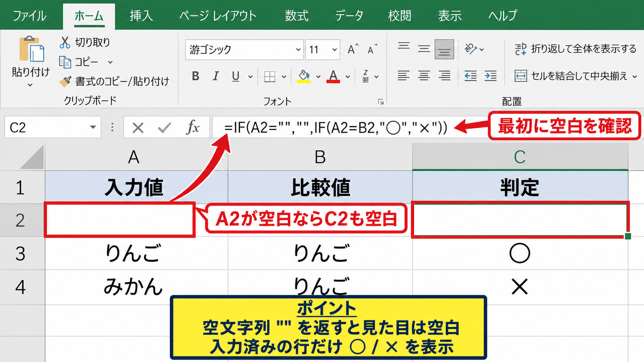
Task: Open the Copy dropdown arrow
Action: 110,62
